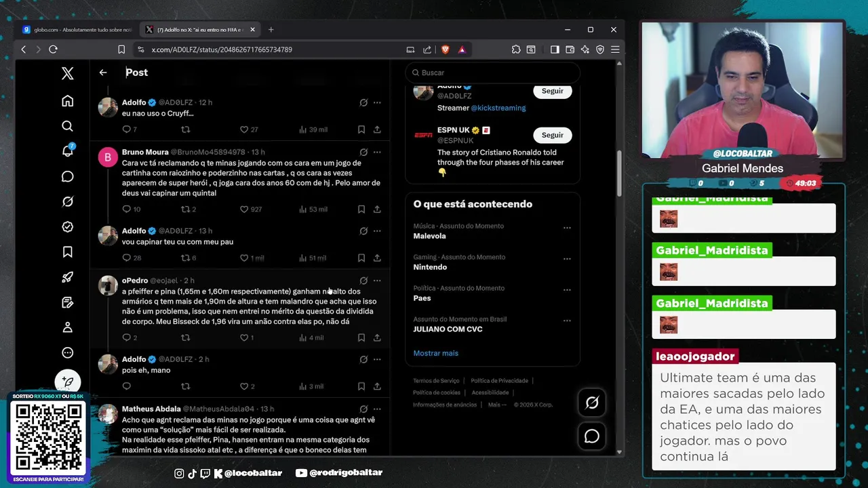Close the Adolfo no X tab
The width and height of the screenshot is (868, 488).
point(252,30)
